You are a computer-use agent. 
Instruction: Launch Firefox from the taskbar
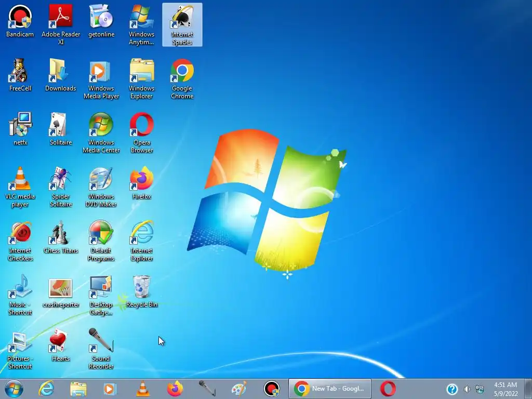click(175, 389)
